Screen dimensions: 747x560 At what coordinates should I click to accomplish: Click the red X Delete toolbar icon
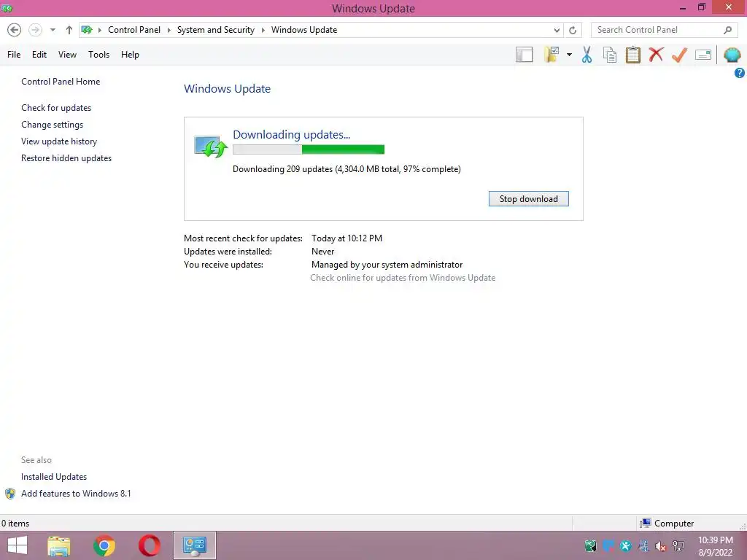point(656,54)
